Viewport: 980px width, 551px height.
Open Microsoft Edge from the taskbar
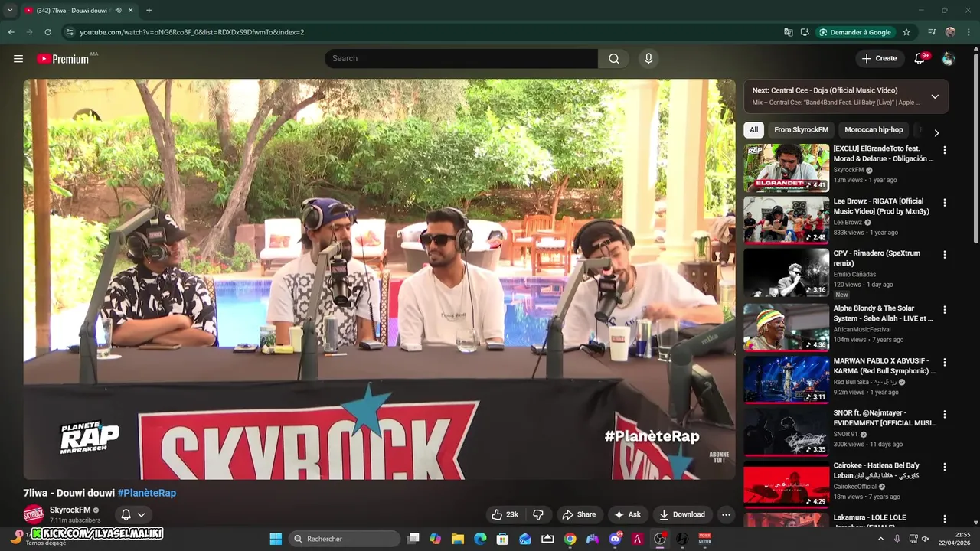(x=480, y=539)
